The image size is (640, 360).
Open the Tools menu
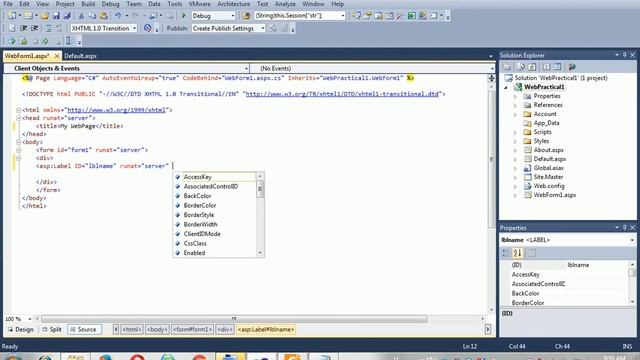175,4
